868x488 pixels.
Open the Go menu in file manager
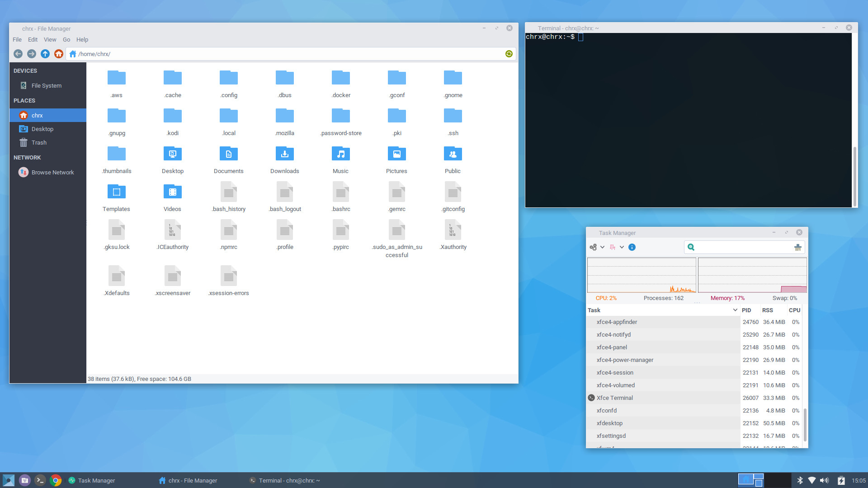tap(66, 39)
